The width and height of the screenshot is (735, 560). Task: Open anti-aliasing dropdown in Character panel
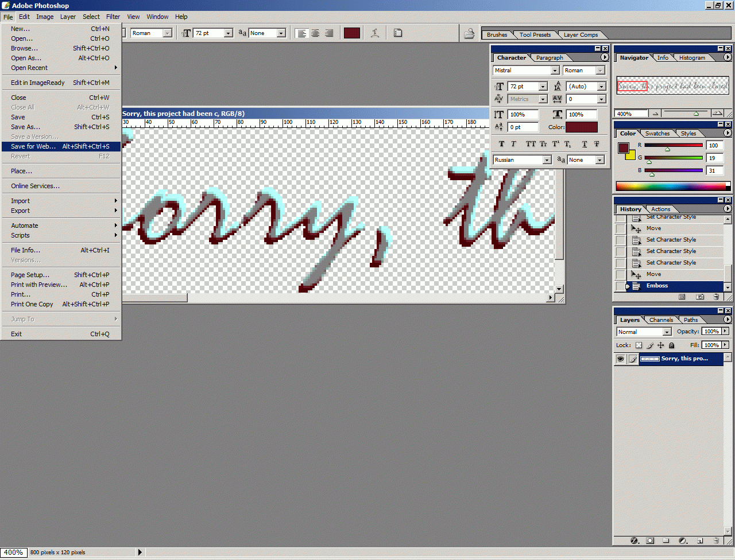[x=599, y=160]
